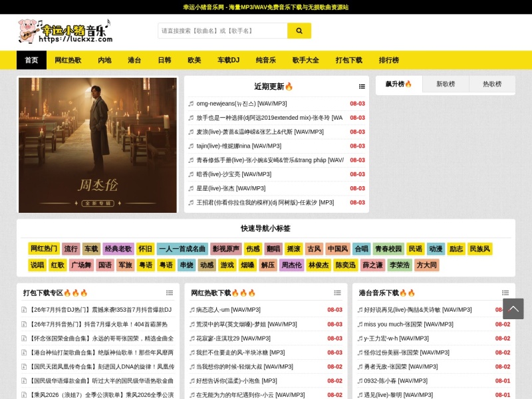Screen dimensions: 532x399
Task: Open 好想告诉你(温柔)-小泡鱼 link
Action: click(x=237, y=381)
